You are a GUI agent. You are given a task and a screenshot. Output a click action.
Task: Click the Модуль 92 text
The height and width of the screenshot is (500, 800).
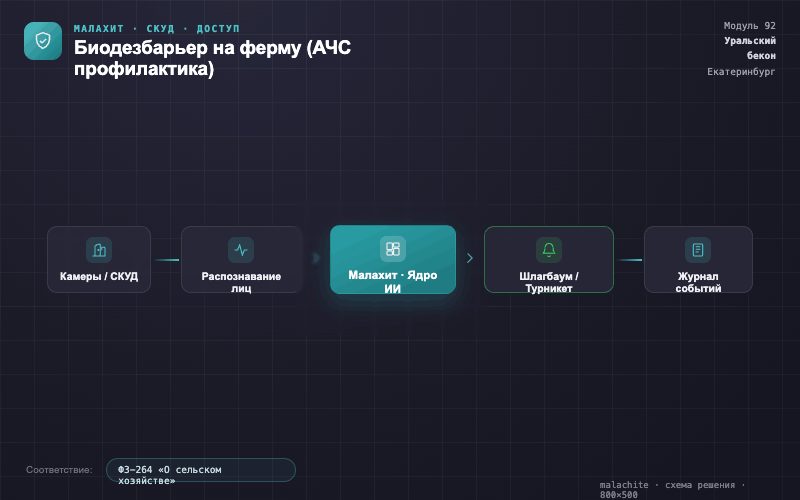749,26
